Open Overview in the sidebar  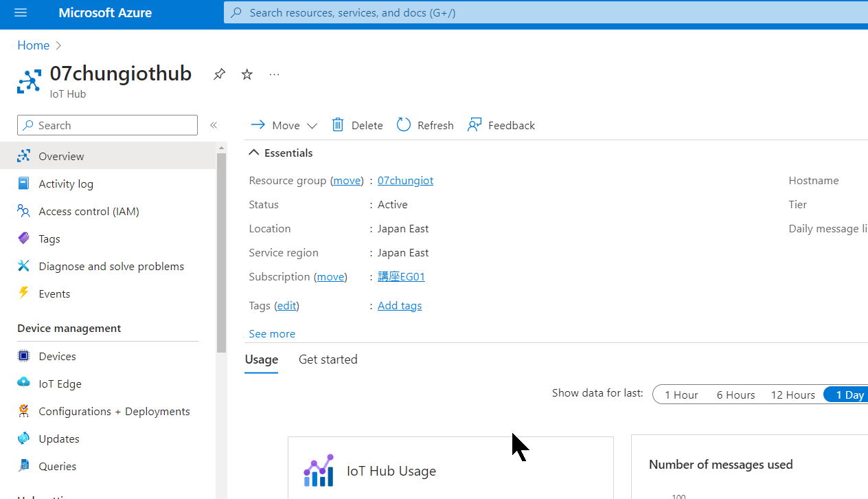108,156
